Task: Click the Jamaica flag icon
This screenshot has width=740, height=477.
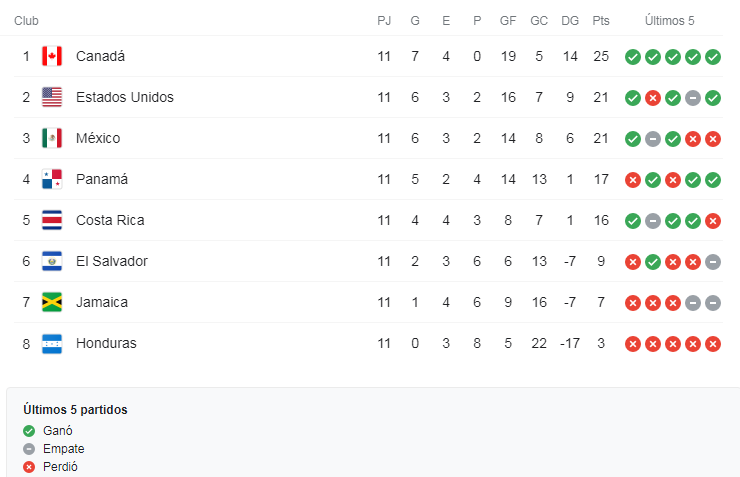Action: click(x=52, y=302)
